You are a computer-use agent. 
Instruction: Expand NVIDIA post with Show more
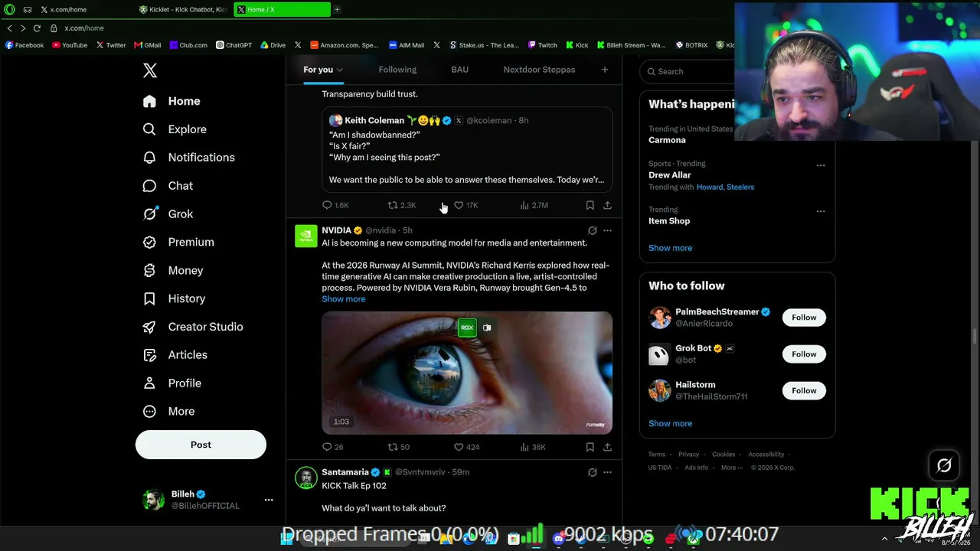344,299
